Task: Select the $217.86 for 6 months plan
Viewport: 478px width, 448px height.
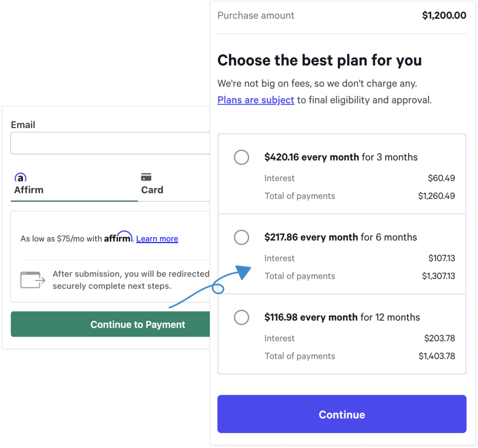Action: click(241, 238)
